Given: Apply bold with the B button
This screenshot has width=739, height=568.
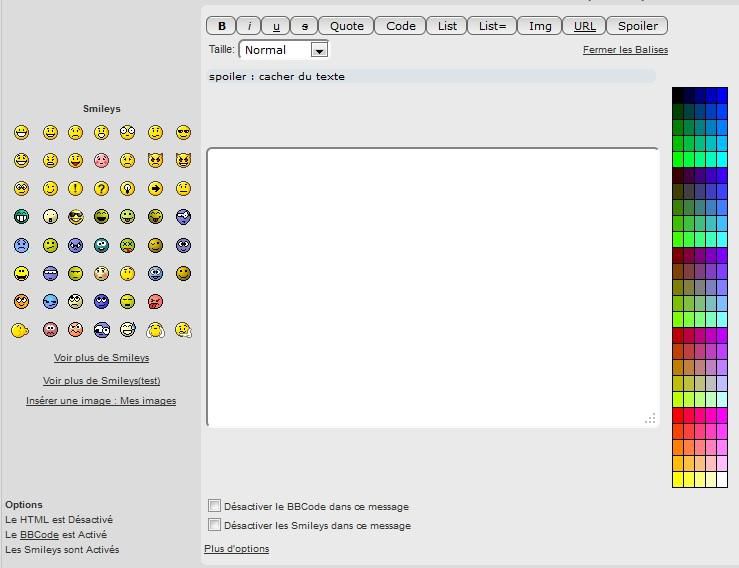Looking at the screenshot, I should (222, 26).
